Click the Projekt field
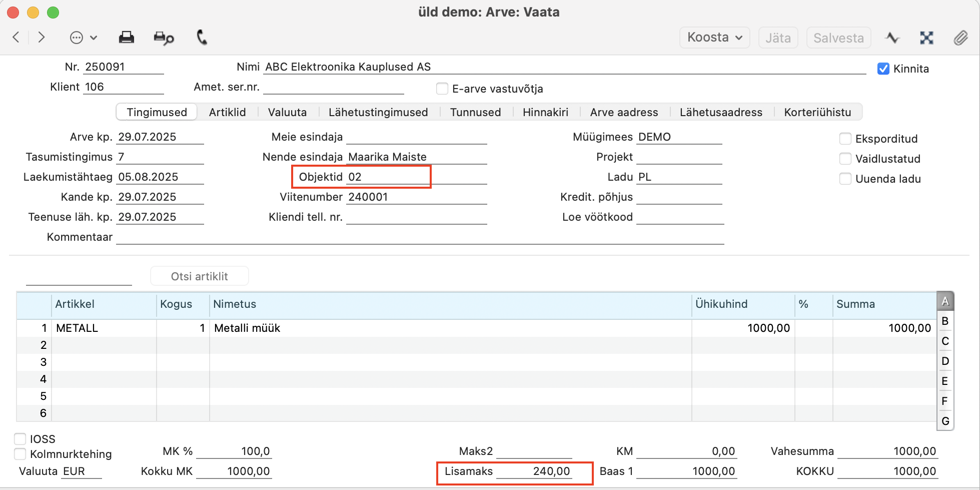The width and height of the screenshot is (980, 490). pyautogui.click(x=679, y=157)
